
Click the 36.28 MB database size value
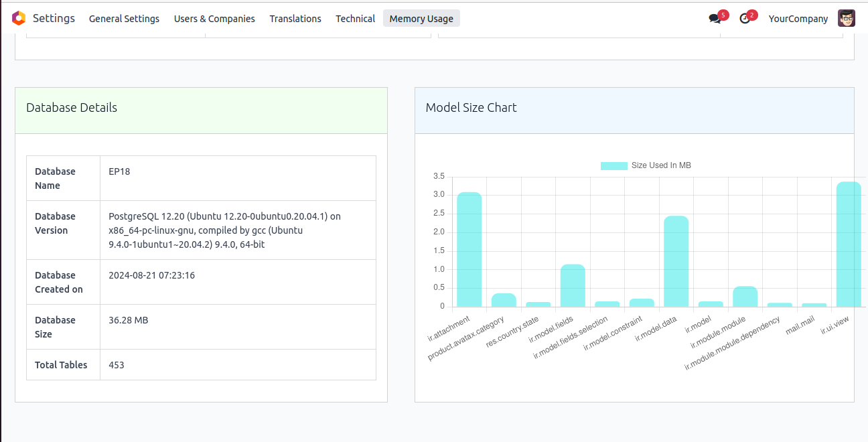[x=128, y=320]
